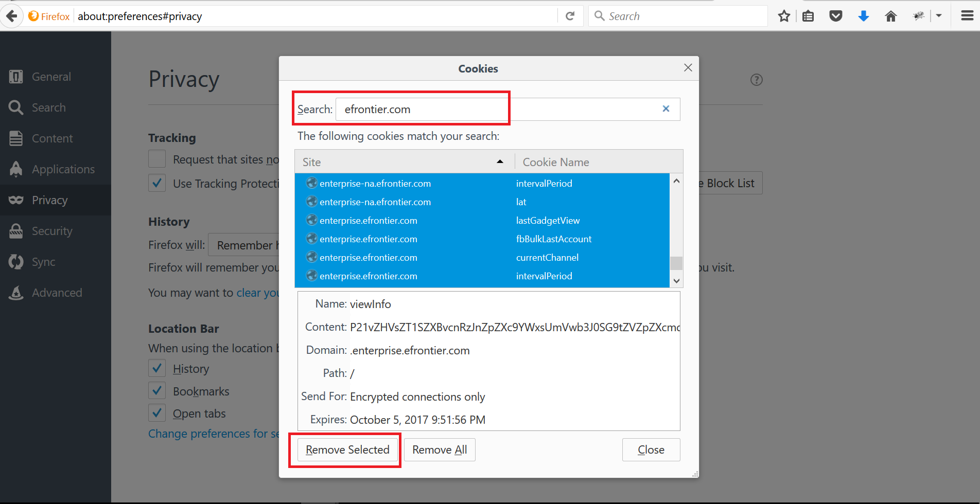980x504 pixels.
Task: Click the Pocket icon in toolbar
Action: (x=835, y=16)
